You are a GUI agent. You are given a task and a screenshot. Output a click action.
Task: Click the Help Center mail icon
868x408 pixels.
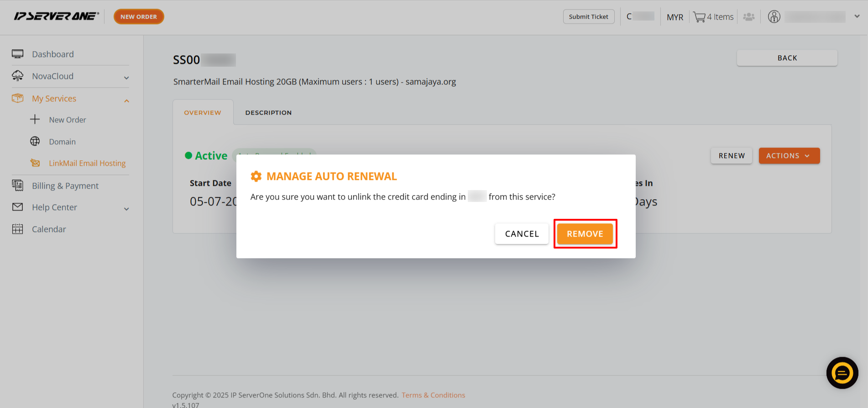17,207
